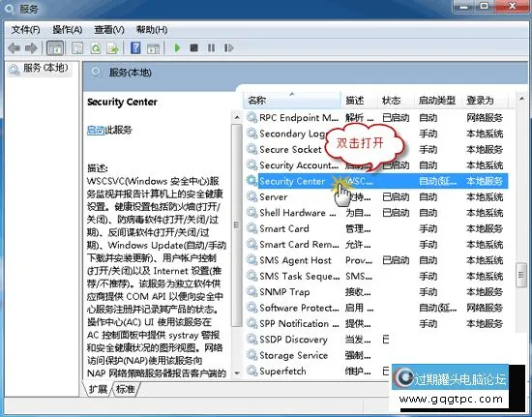Click description pane scroll-up arrow

(x=237, y=118)
